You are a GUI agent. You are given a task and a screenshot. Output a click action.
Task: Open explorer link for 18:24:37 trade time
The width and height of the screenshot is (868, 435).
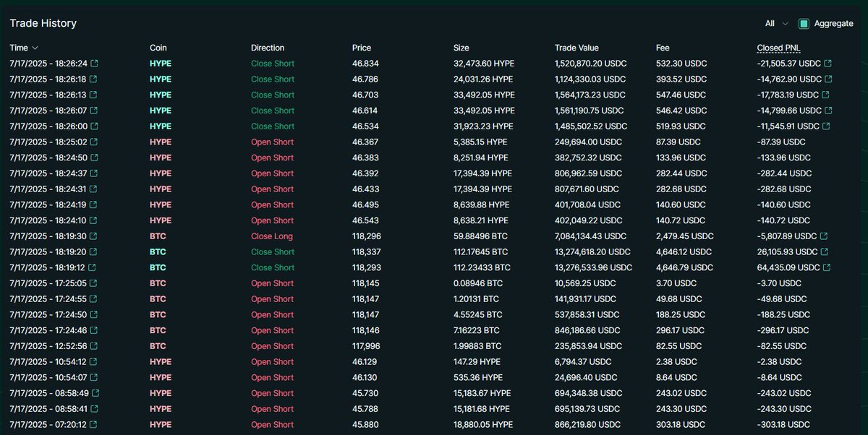[93, 173]
